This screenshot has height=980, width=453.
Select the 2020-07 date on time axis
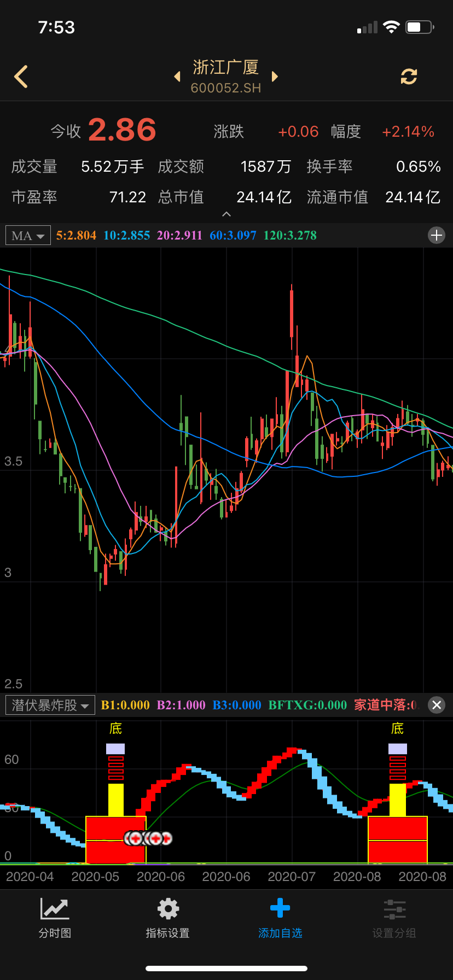point(292,877)
